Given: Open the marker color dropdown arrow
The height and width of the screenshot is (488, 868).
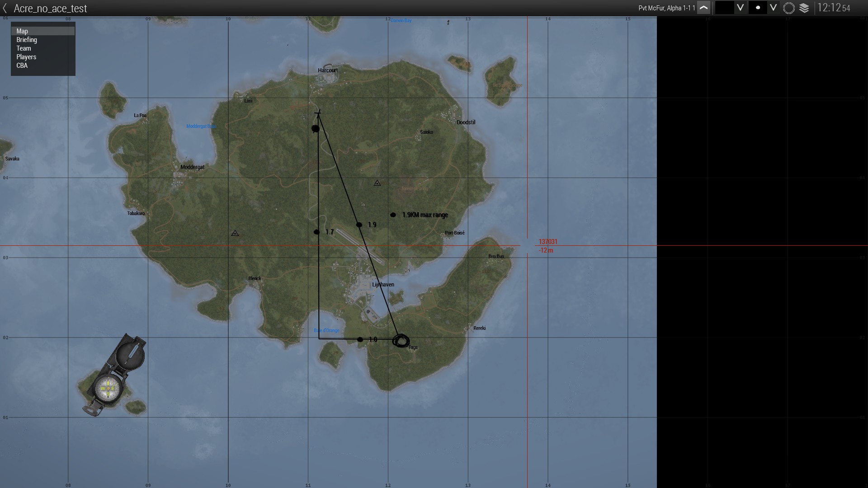Looking at the screenshot, I should pyautogui.click(x=740, y=8).
